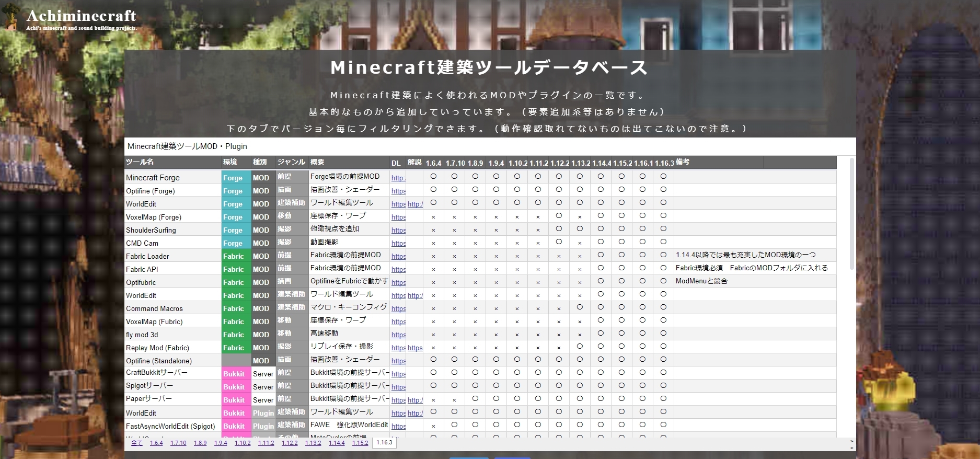
Task: Select the CMD Cam name cell
Action: click(x=173, y=243)
